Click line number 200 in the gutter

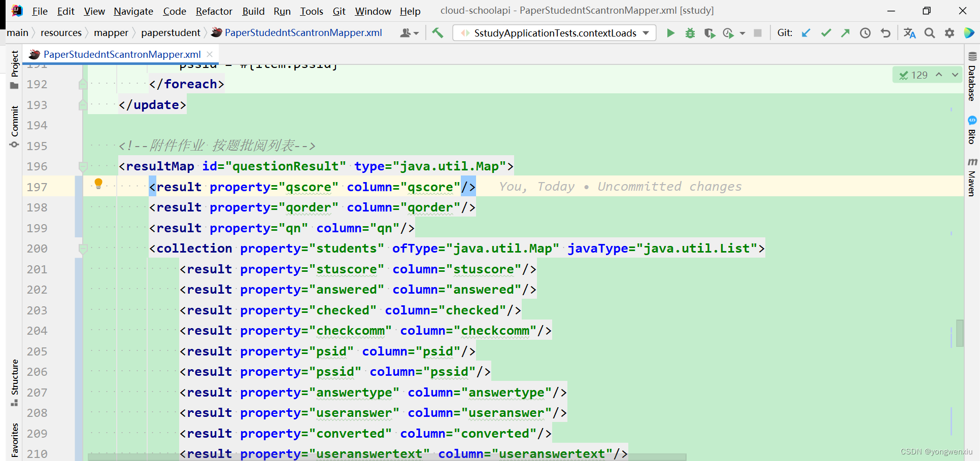37,249
